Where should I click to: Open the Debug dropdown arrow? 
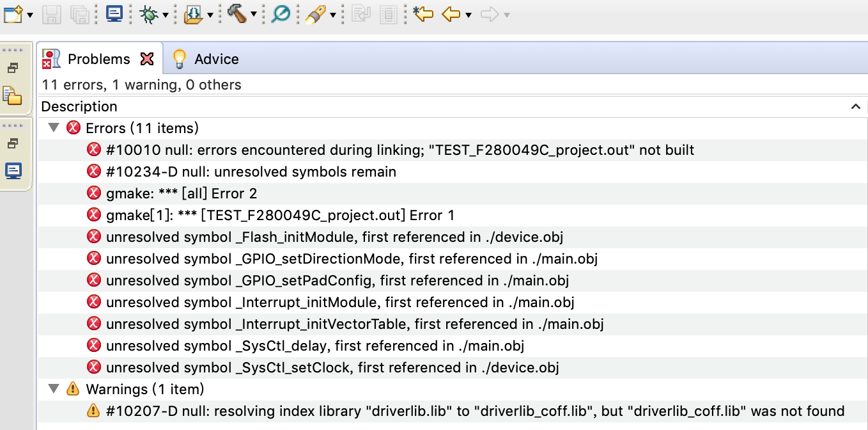[165, 14]
